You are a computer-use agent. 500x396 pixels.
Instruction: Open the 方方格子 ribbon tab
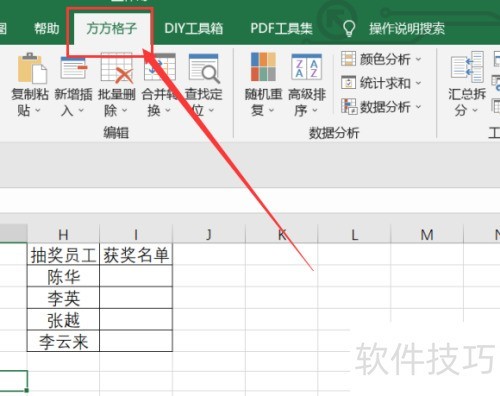[x=111, y=29]
